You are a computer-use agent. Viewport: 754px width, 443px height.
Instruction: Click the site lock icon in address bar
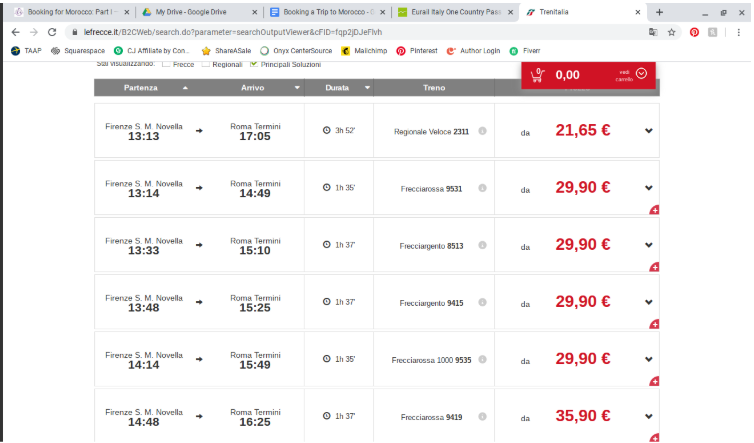pyautogui.click(x=75, y=32)
